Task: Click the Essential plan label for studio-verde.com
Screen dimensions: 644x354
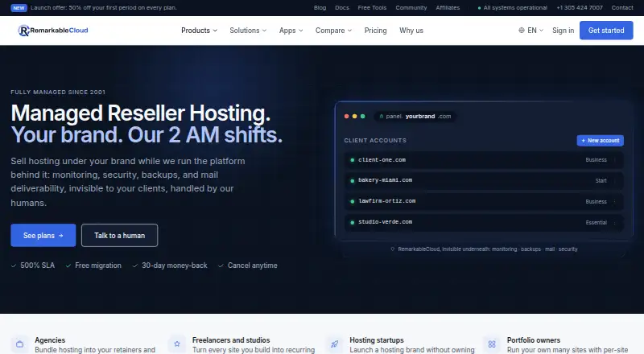Action: [x=596, y=223]
